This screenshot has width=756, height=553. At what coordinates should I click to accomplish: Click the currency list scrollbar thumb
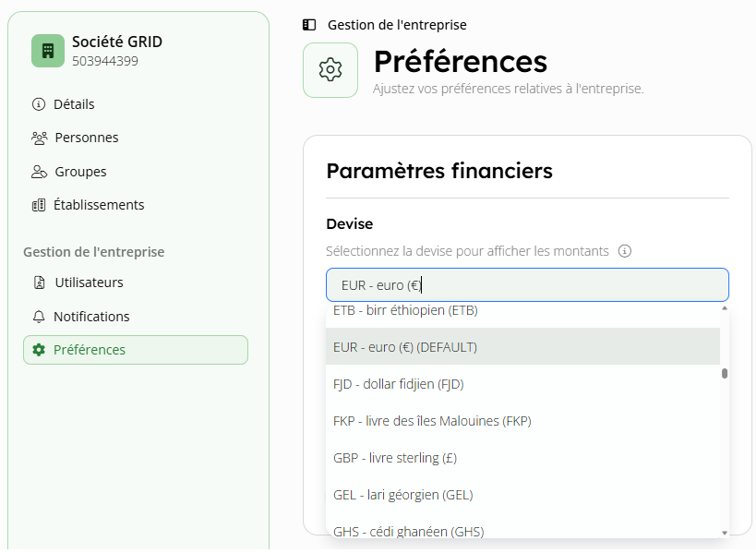pyautogui.click(x=725, y=374)
